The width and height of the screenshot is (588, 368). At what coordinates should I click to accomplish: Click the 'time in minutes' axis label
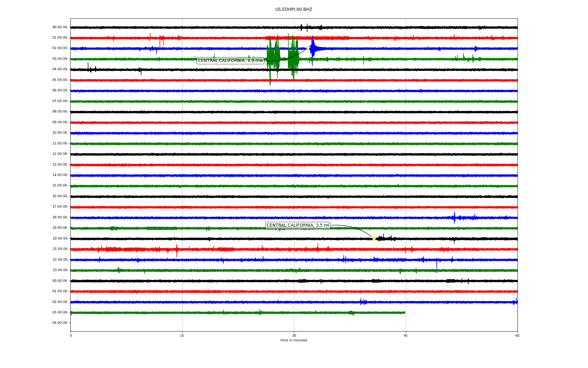[293, 340]
